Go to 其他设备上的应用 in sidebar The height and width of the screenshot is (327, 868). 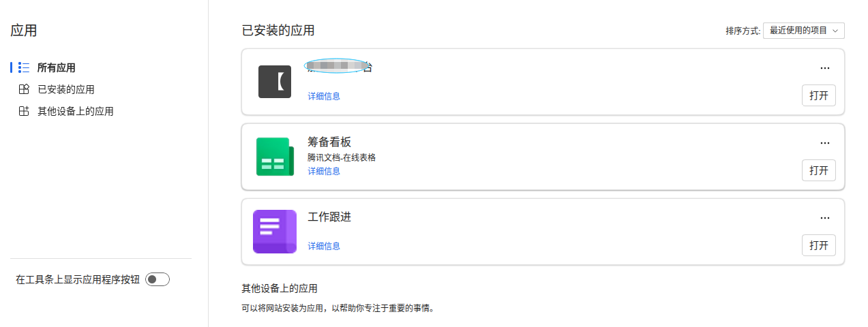pos(75,111)
